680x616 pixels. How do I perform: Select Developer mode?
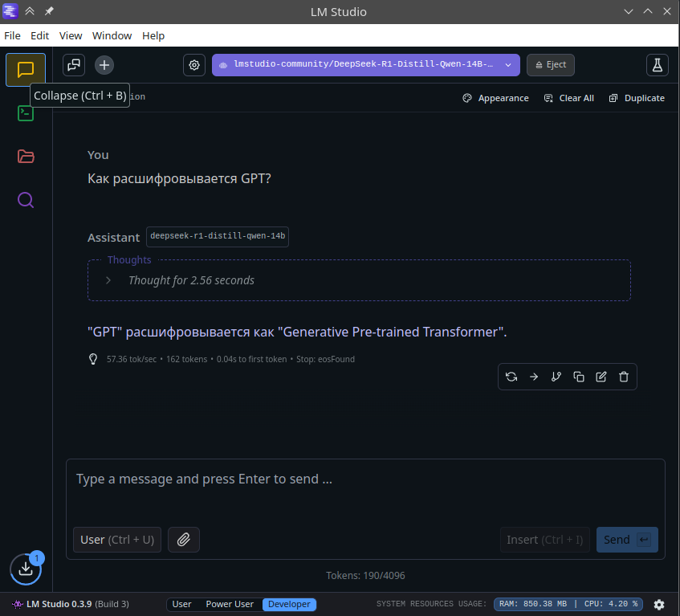[x=289, y=604]
